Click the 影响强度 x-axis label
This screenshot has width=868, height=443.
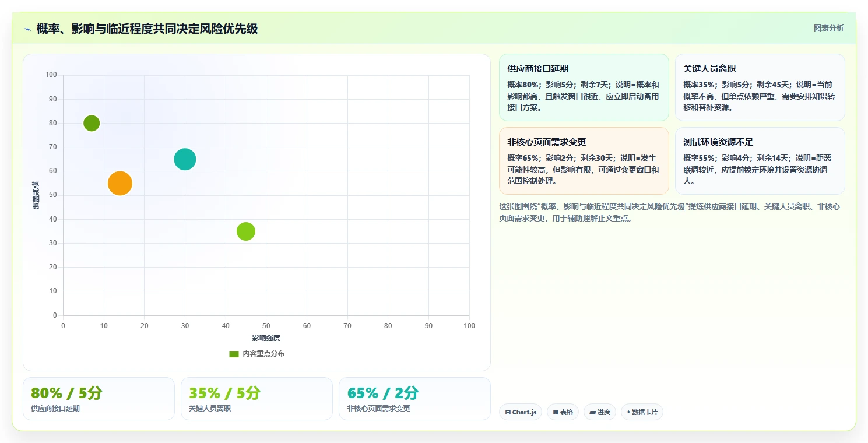click(266, 338)
